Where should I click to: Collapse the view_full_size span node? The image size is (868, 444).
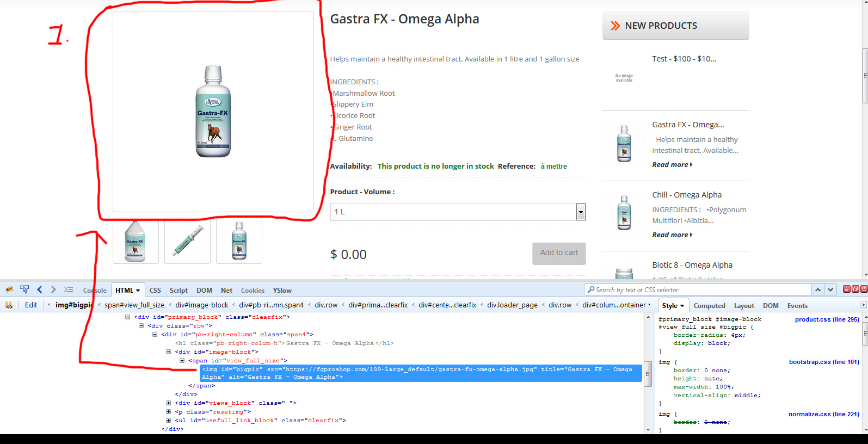click(x=182, y=361)
